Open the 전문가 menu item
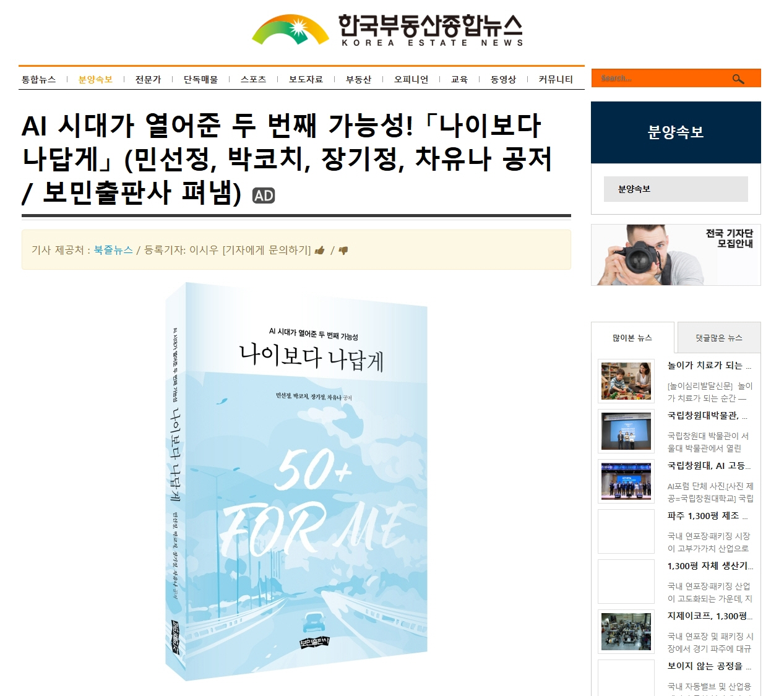The width and height of the screenshot is (784, 696). click(148, 79)
